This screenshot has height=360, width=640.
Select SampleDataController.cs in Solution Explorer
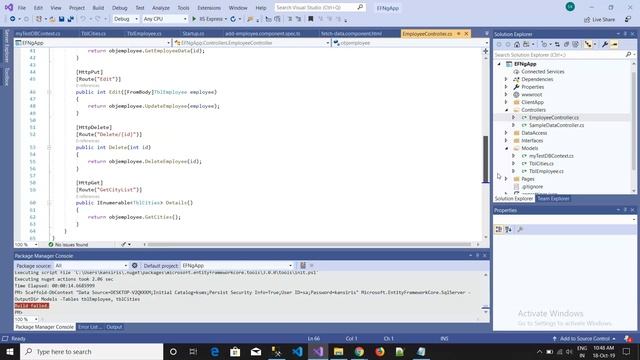pos(556,125)
